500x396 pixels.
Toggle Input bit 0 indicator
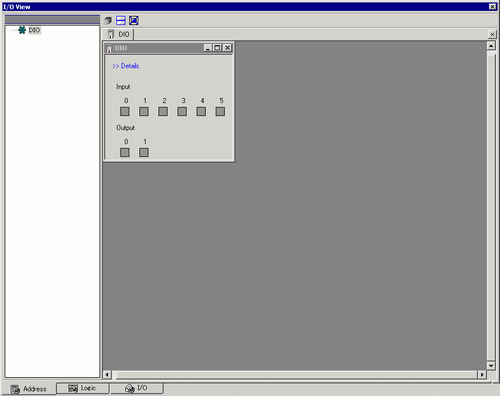125,111
